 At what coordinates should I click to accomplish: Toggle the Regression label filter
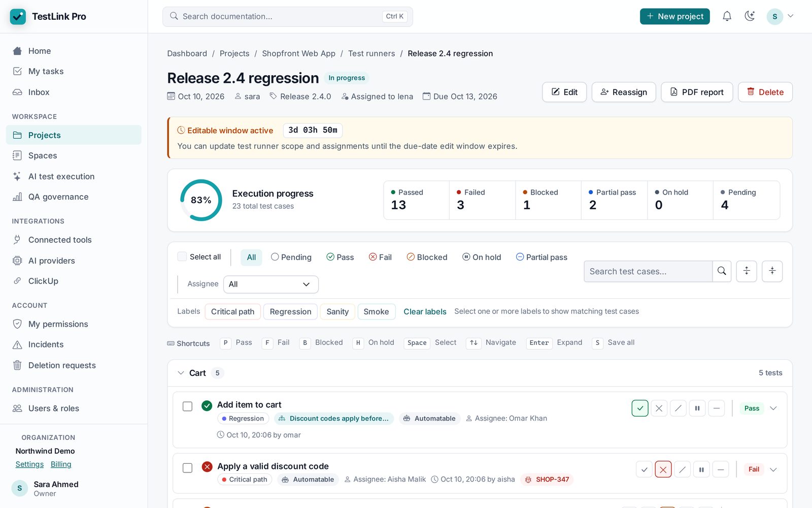(x=290, y=311)
